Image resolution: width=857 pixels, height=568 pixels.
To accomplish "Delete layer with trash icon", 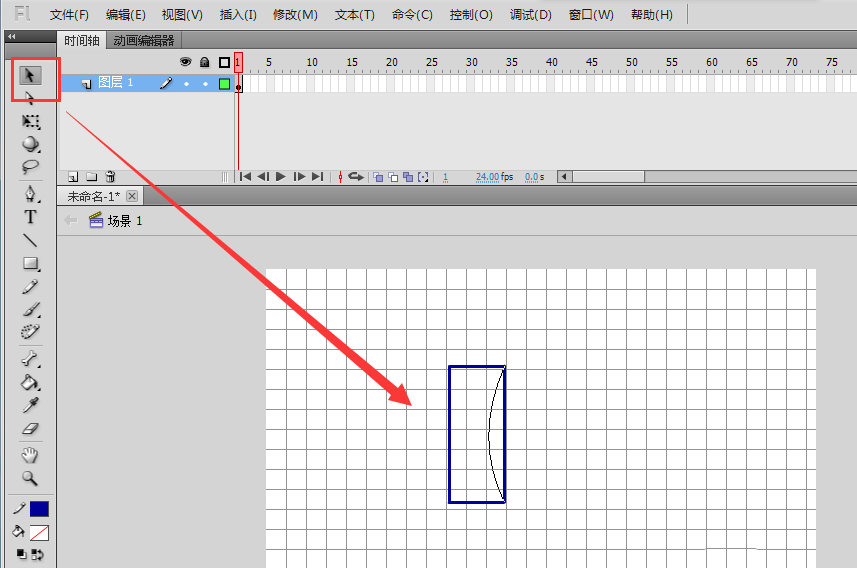I will (x=110, y=176).
